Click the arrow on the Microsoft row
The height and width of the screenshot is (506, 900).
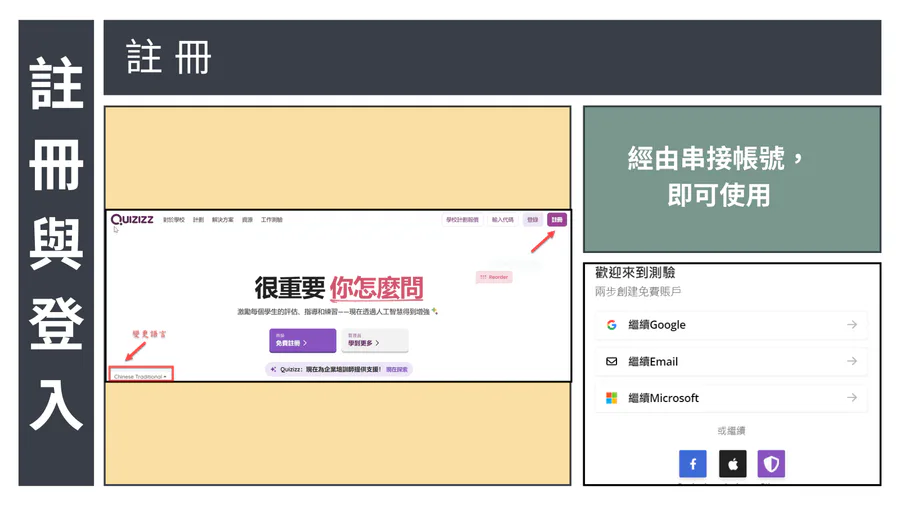[x=851, y=398]
